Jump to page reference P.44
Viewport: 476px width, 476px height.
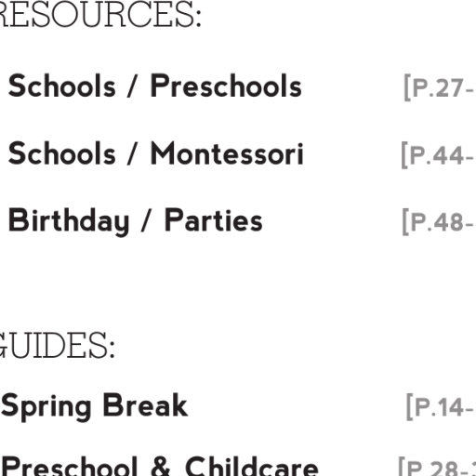pyautogui.click(x=438, y=155)
